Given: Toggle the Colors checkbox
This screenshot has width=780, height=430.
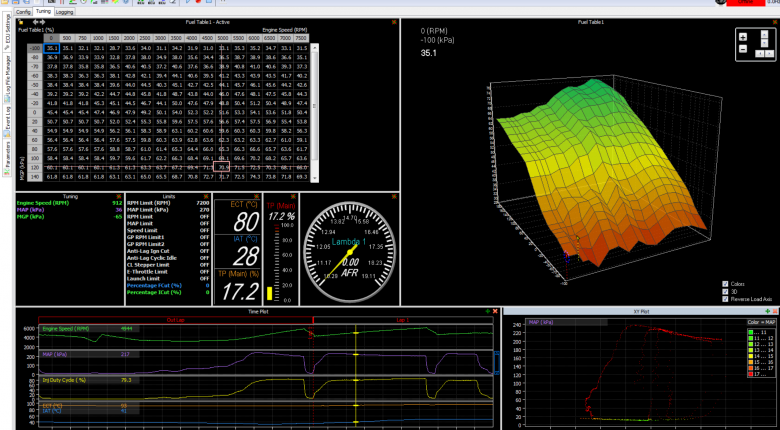Looking at the screenshot, I should (x=725, y=284).
